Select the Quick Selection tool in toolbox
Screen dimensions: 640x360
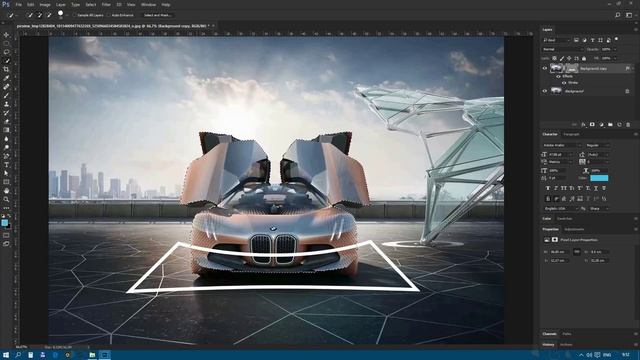pos(6,60)
